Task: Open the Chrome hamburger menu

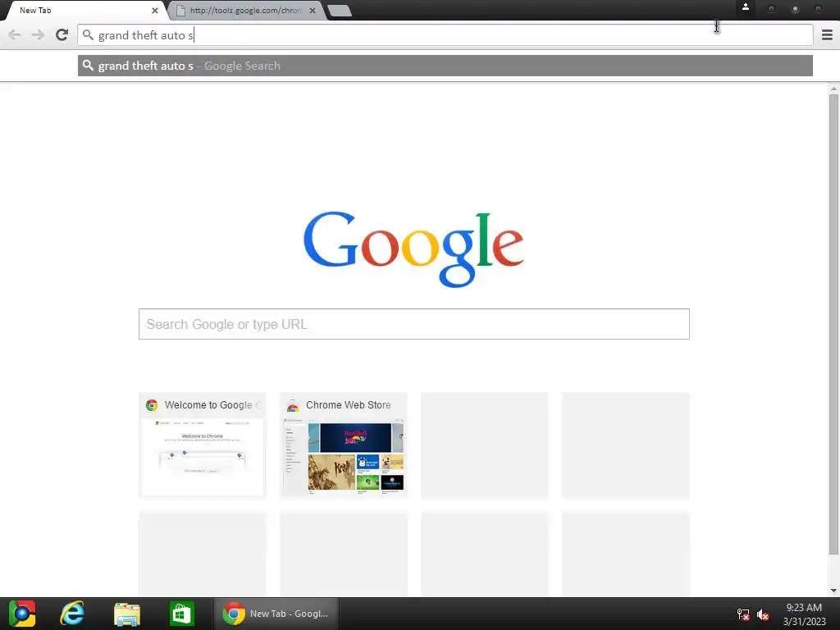Action: tap(827, 34)
